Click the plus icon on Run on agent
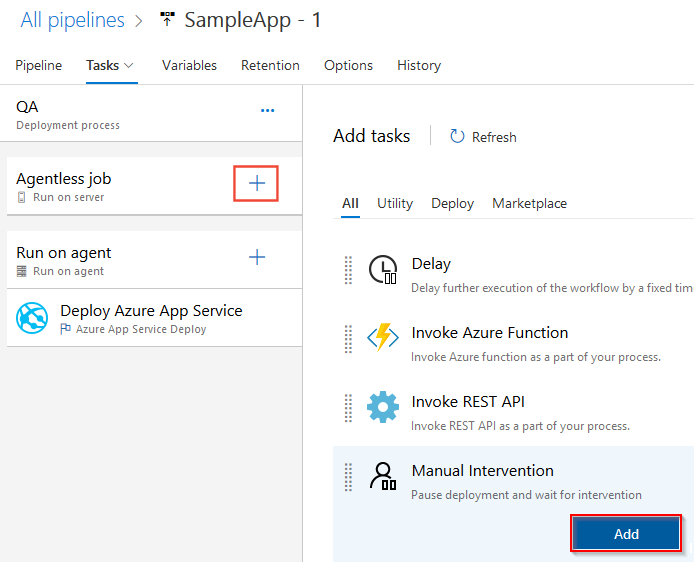The height and width of the screenshot is (562, 694). pyautogui.click(x=257, y=258)
